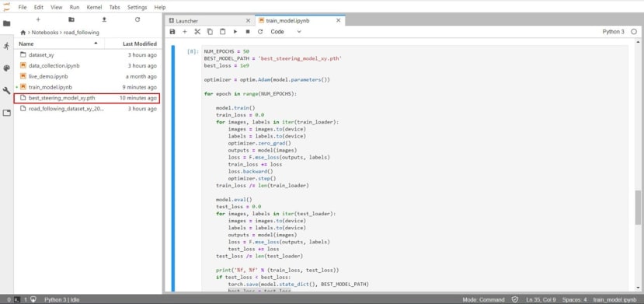Select the dataset_xy folder

click(x=87, y=54)
